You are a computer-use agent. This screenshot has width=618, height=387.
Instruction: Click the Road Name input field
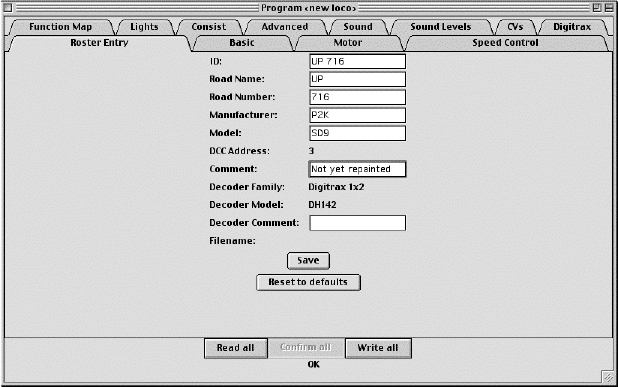pos(357,79)
